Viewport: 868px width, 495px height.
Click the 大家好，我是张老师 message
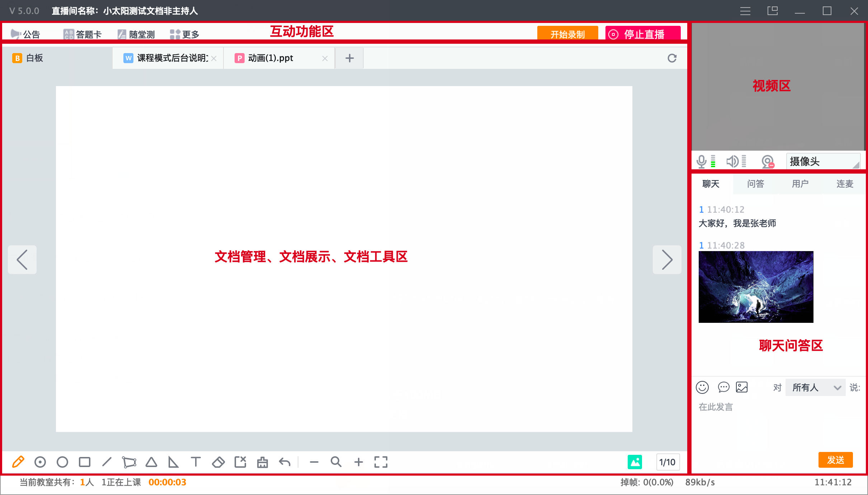point(737,223)
